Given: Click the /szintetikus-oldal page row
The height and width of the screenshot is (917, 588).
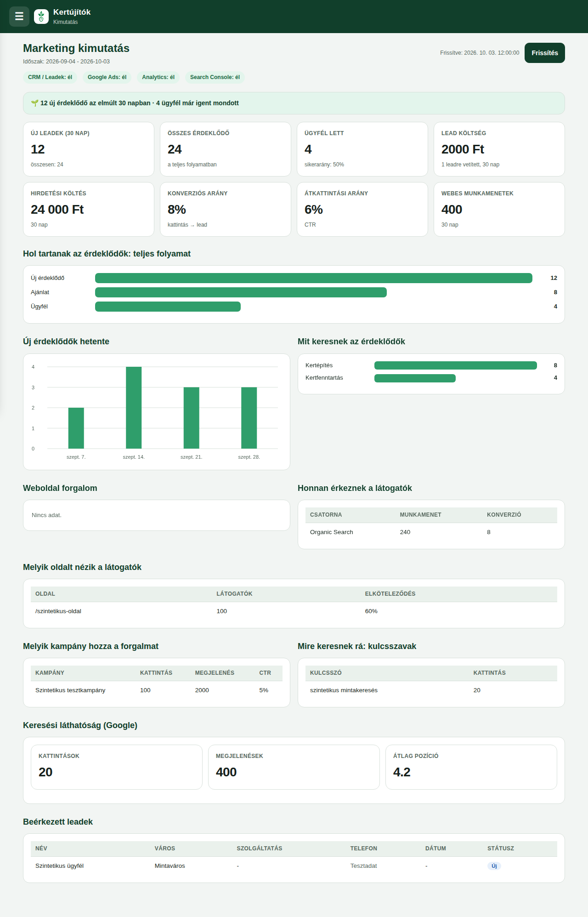Looking at the screenshot, I should [294, 611].
